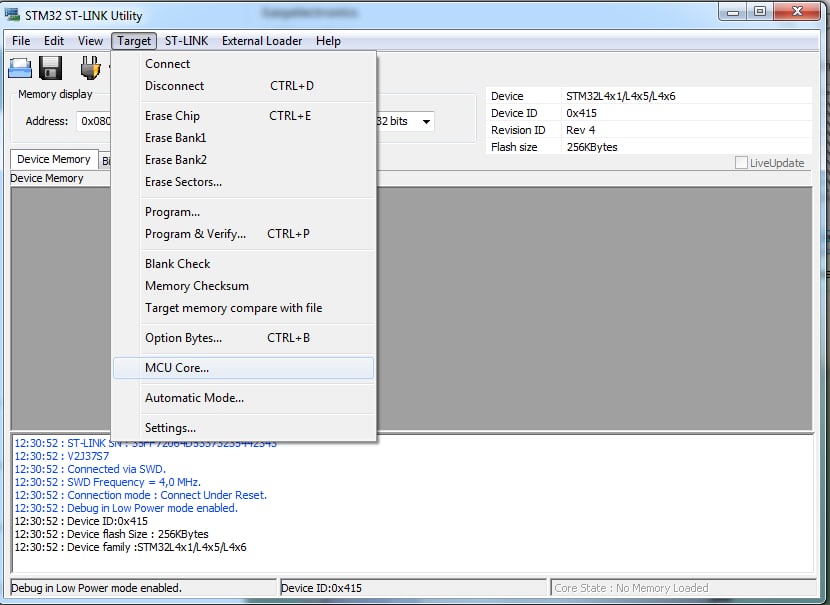The image size is (830, 605).
Task: Click the memory Address input field
Action: [x=94, y=121]
